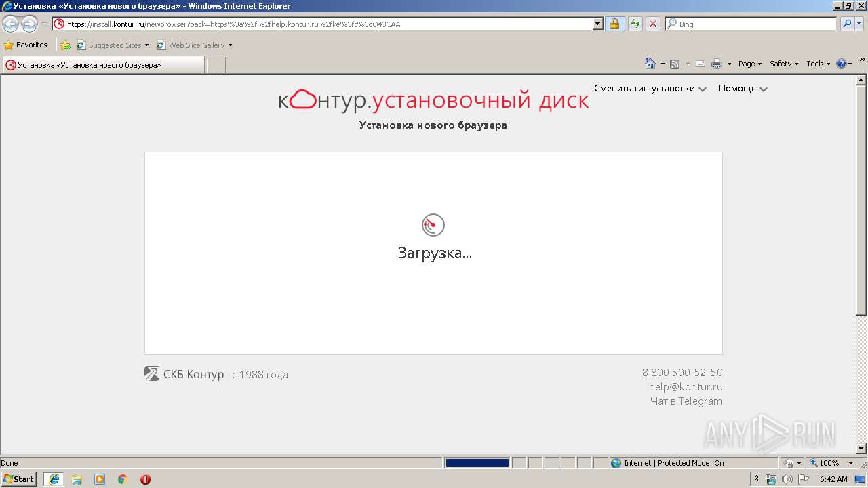Click the address bar URL field
Screen dimensions: 868x488
(x=323, y=24)
